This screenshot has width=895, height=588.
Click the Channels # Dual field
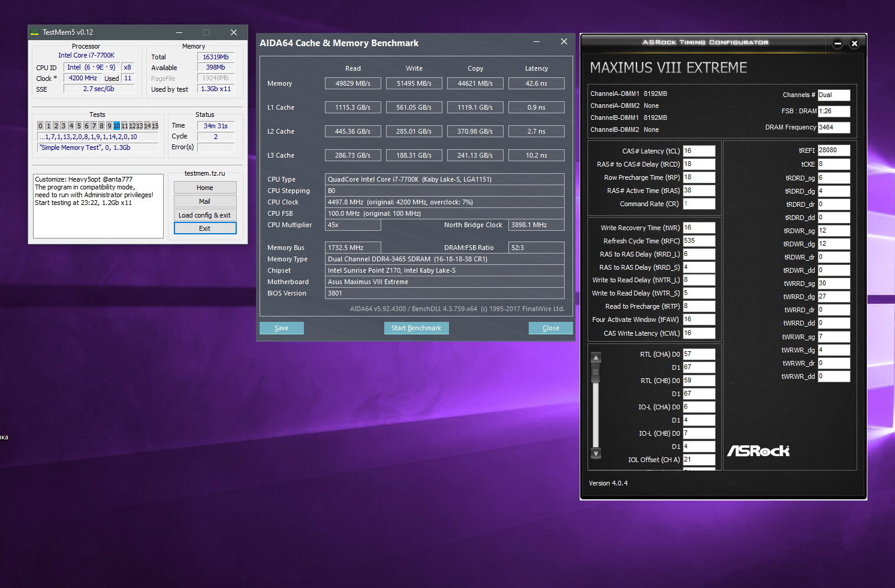(x=834, y=95)
